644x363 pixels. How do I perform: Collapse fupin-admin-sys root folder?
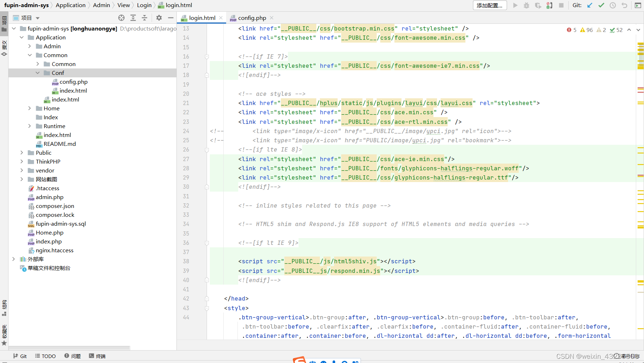coord(14,28)
